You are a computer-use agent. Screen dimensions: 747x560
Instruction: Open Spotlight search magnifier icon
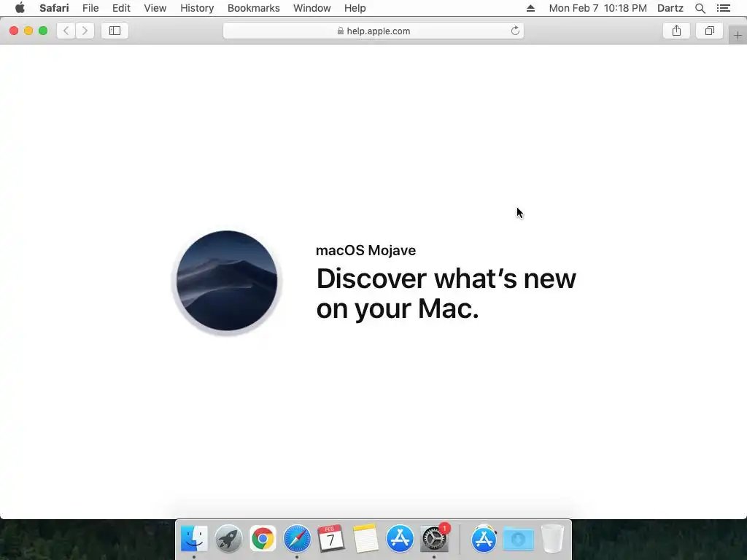(700, 8)
